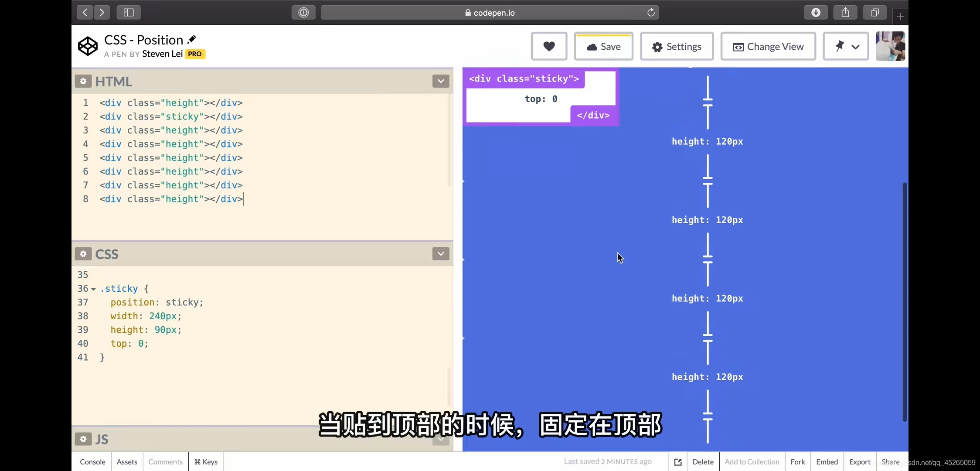Click HTML line 2 with class sticky
Screen dimensions: 980x471
(171, 116)
